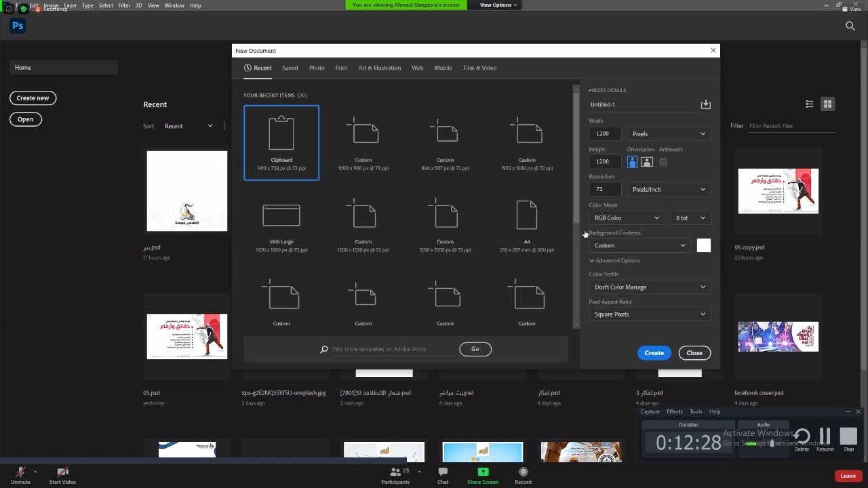Screen dimensions: 868x488
Task: Pick the A4 document preset
Action: pyautogui.click(x=527, y=216)
